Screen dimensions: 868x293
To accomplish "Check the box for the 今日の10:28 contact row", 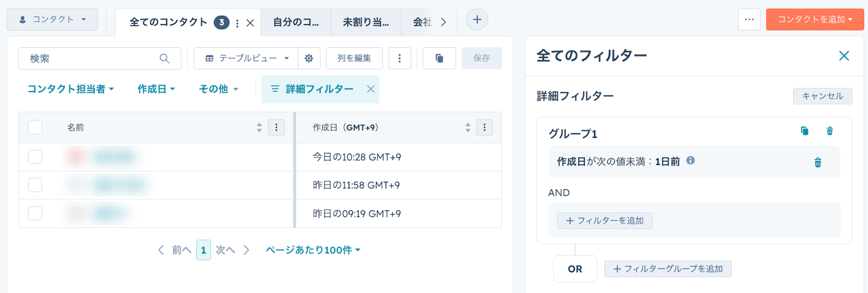I will click(35, 157).
